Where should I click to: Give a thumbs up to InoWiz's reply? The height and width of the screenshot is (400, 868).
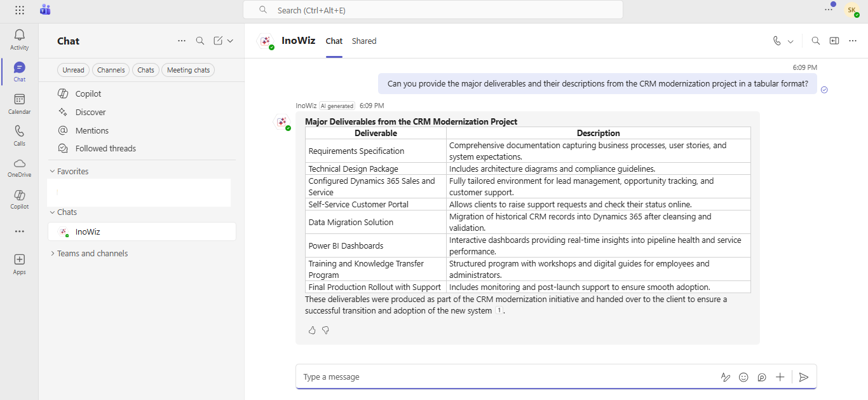(x=312, y=330)
